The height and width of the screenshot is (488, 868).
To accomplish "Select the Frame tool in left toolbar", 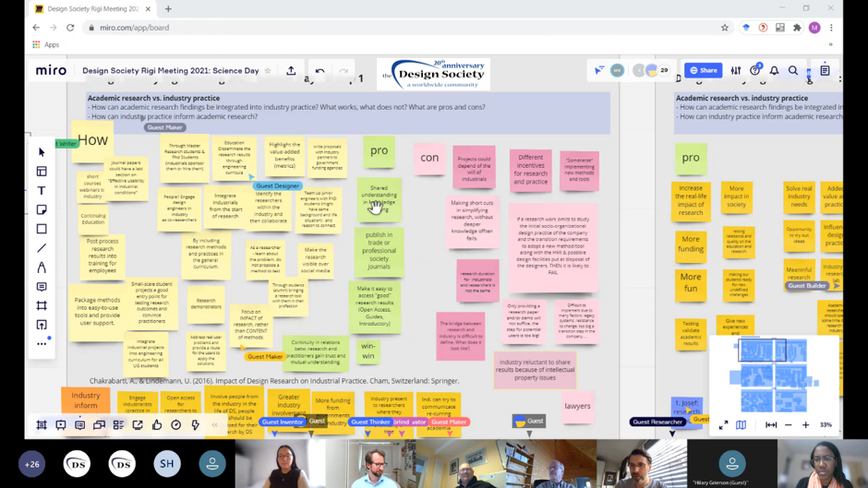I will point(42,305).
